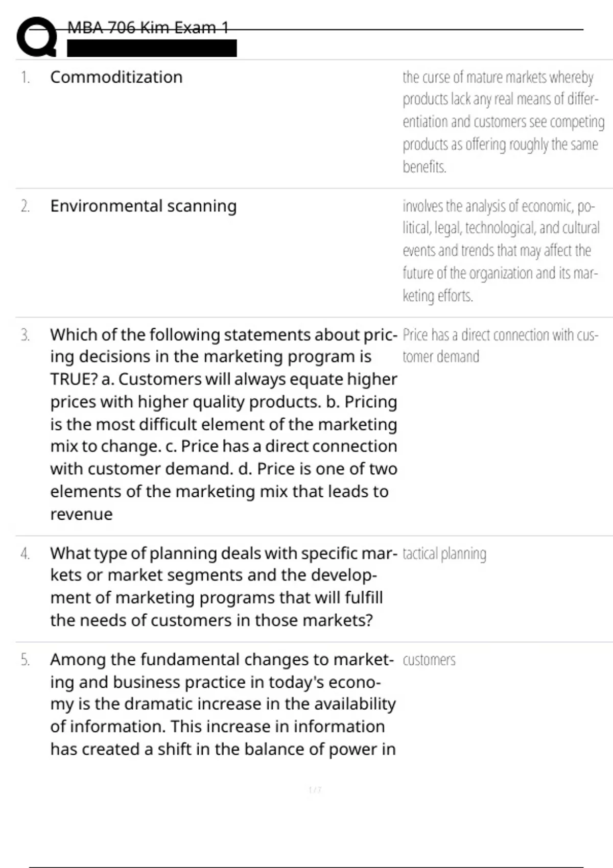Select the MBA 706 Kim Exam 1 title

[x=148, y=28]
